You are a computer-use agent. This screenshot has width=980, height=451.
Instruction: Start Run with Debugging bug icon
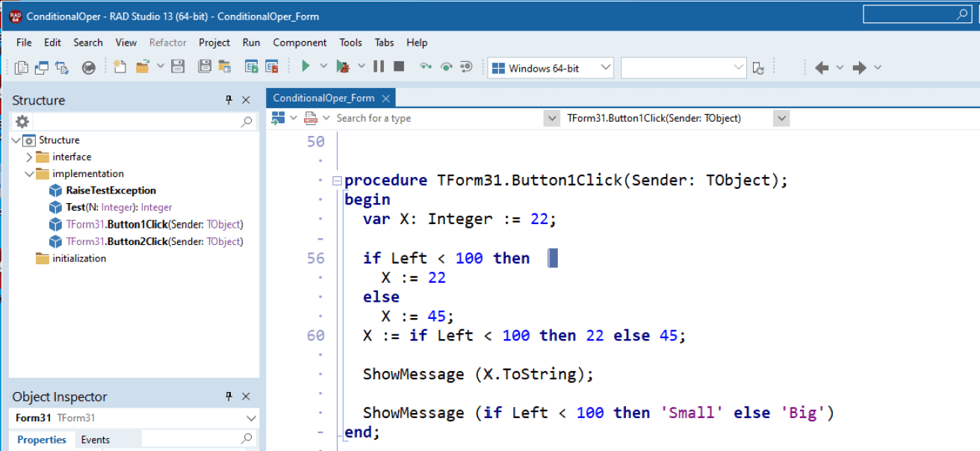(343, 66)
